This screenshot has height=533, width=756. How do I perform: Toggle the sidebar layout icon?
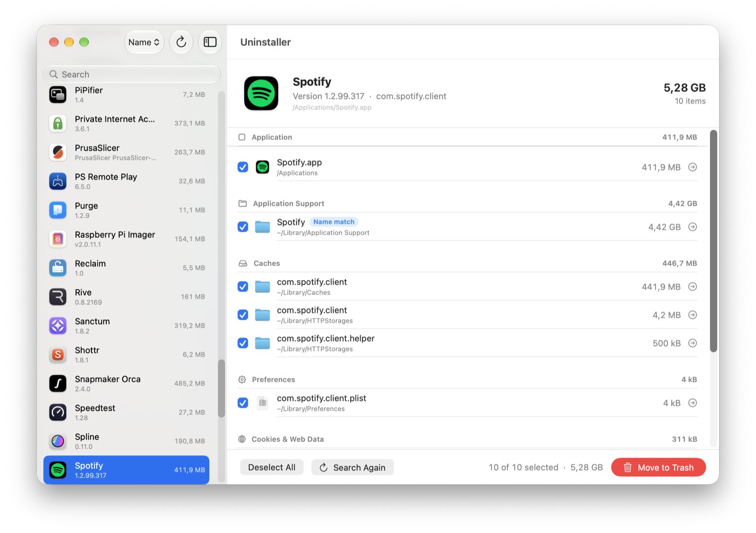click(x=210, y=43)
